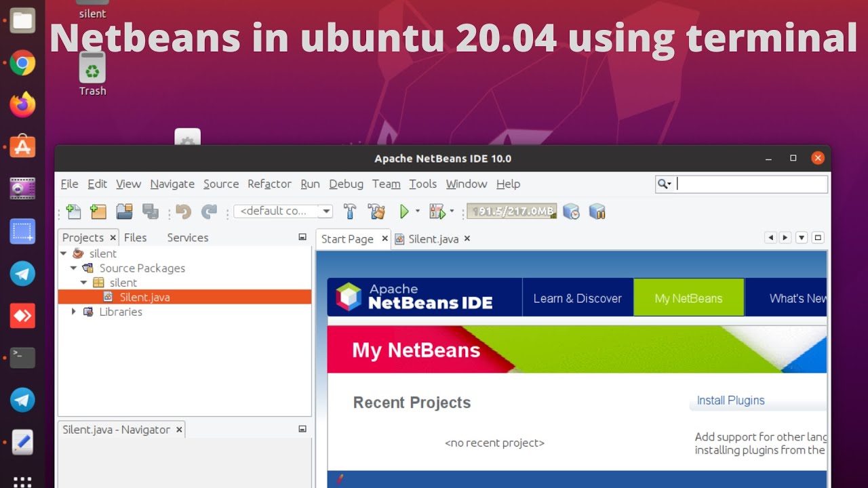The height and width of the screenshot is (488, 868).
Task: Open Terminal from the dock
Action: (x=22, y=357)
